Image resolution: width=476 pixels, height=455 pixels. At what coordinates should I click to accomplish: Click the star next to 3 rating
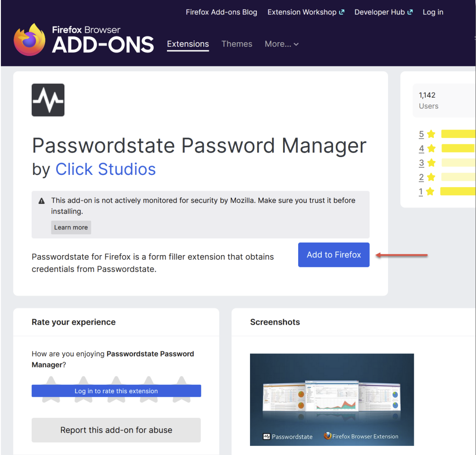coord(431,163)
